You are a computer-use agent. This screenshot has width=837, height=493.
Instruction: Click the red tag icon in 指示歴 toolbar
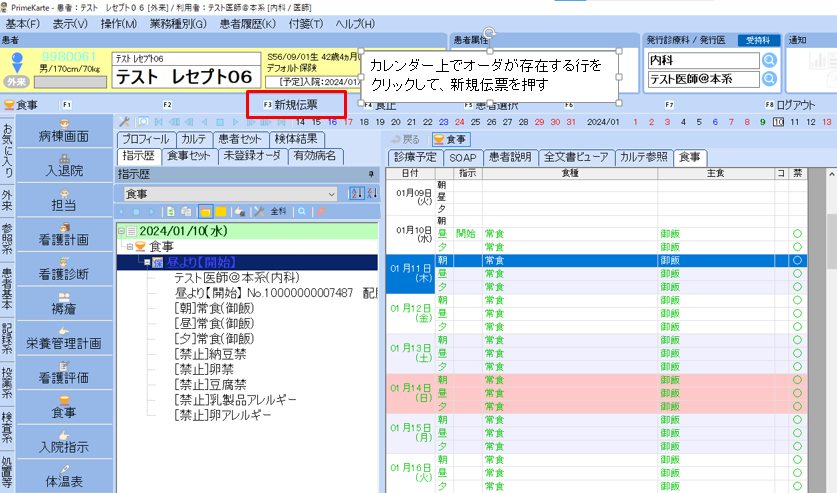321,211
